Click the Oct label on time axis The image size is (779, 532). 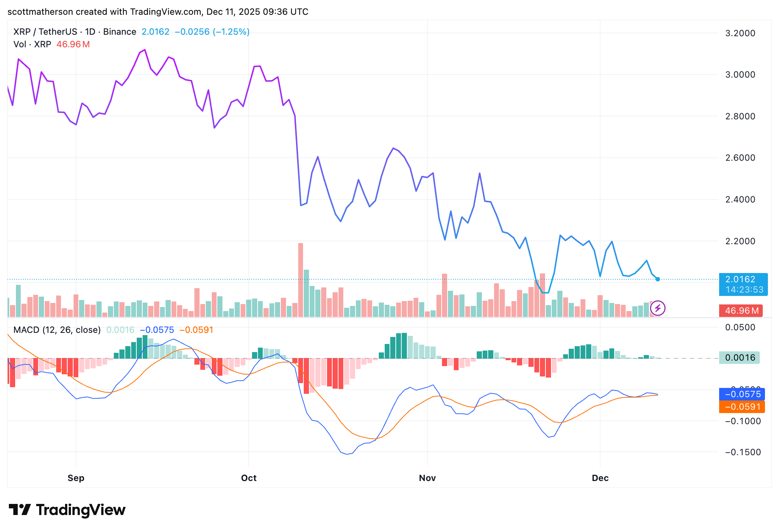coord(249,478)
